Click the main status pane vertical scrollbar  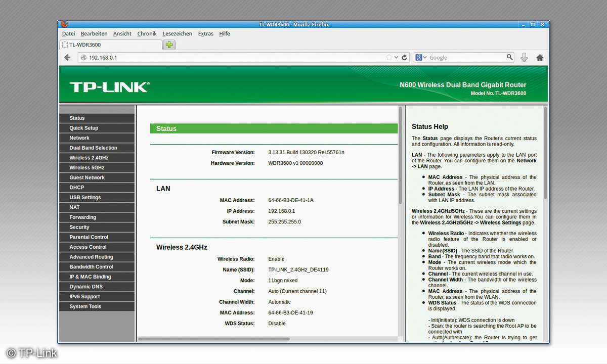(401, 154)
